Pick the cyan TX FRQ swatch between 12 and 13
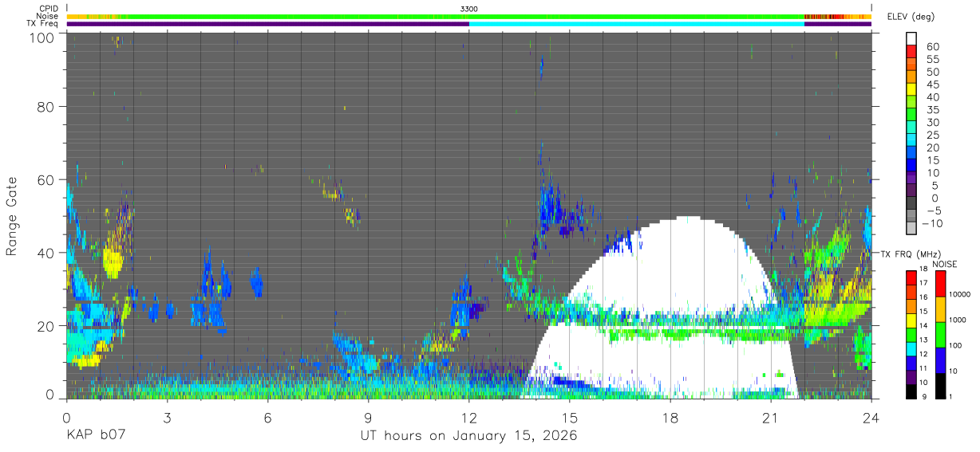The height and width of the screenshot is (452, 980). point(911,348)
